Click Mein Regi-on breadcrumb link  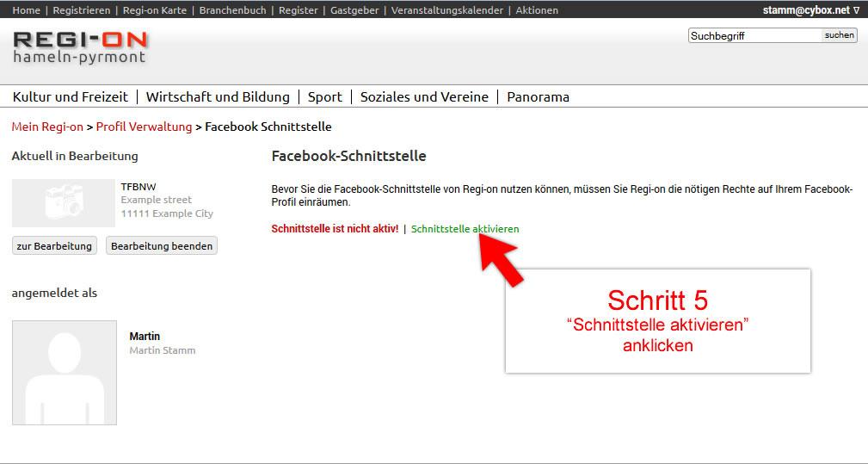point(47,127)
